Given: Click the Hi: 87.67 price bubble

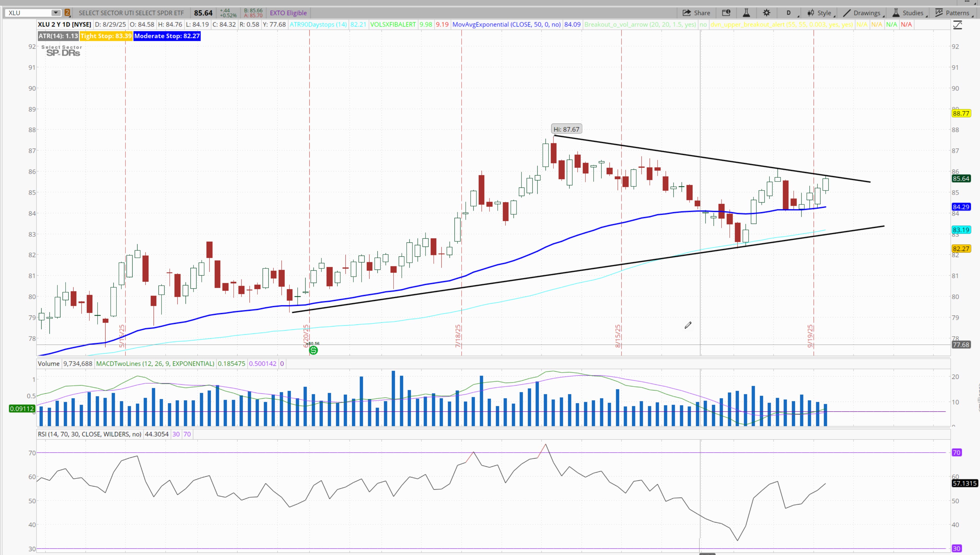Looking at the screenshot, I should 566,129.
